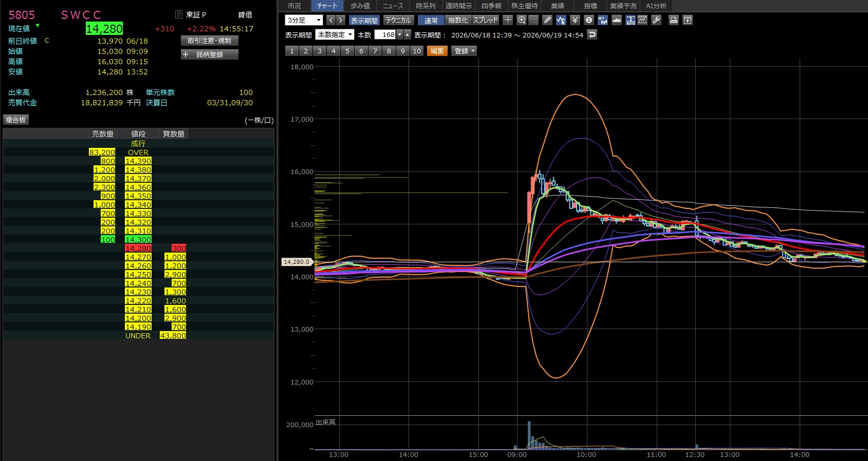868x461 pixels.
Task: Open the 指標 tab
Action: (590, 6)
